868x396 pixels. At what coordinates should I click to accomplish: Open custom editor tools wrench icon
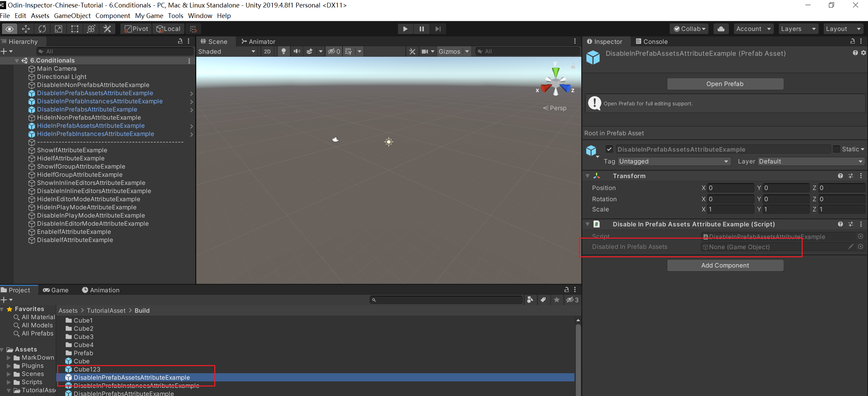[107, 29]
